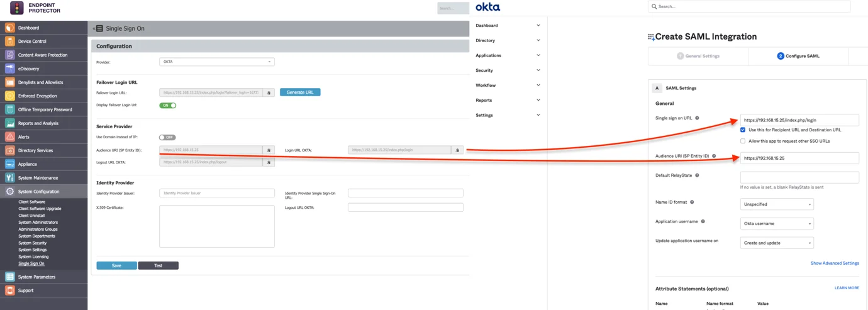This screenshot has height=310, width=868.
Task: Focus Endpoint Protector search box
Action: [453, 8]
